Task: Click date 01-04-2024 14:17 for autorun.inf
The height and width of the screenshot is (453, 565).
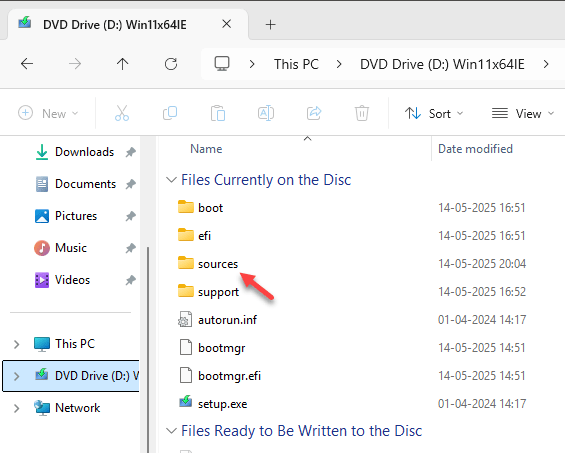Action: [482, 320]
